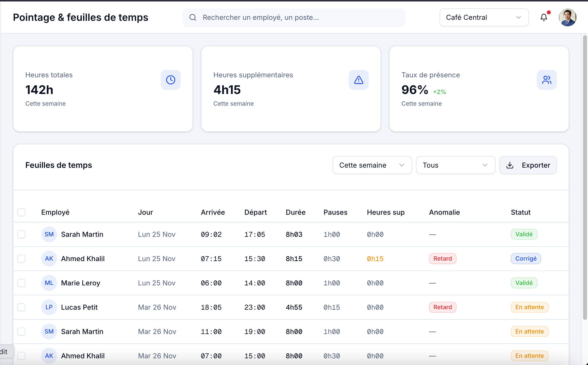Screen dimensions: 588x365
Task: Check the select-all checkbox in table header
Action: [21, 212]
